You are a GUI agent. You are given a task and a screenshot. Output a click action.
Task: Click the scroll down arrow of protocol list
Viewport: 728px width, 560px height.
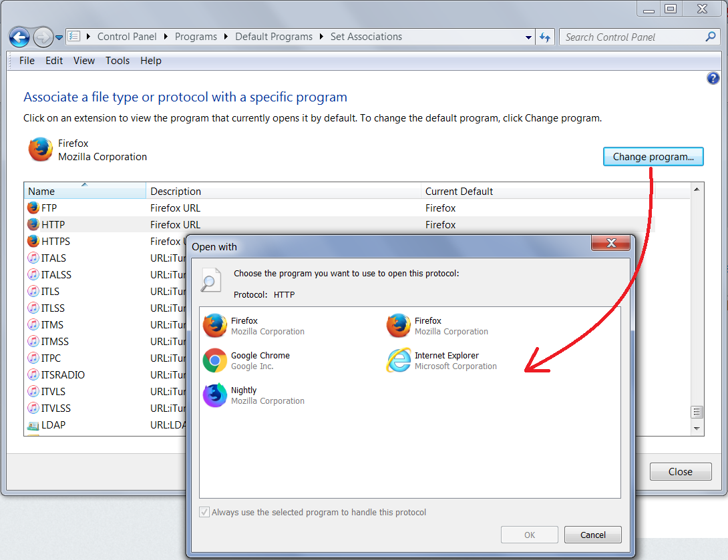tap(697, 429)
